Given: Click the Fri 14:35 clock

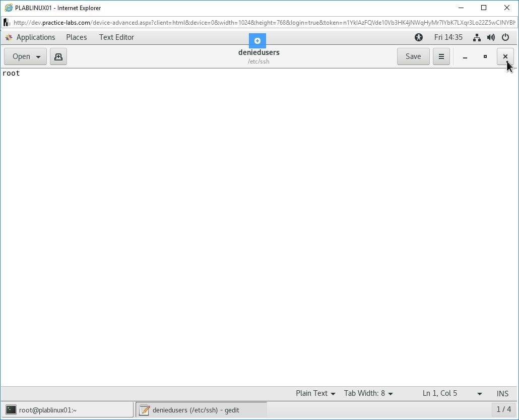Looking at the screenshot, I should tap(448, 37).
